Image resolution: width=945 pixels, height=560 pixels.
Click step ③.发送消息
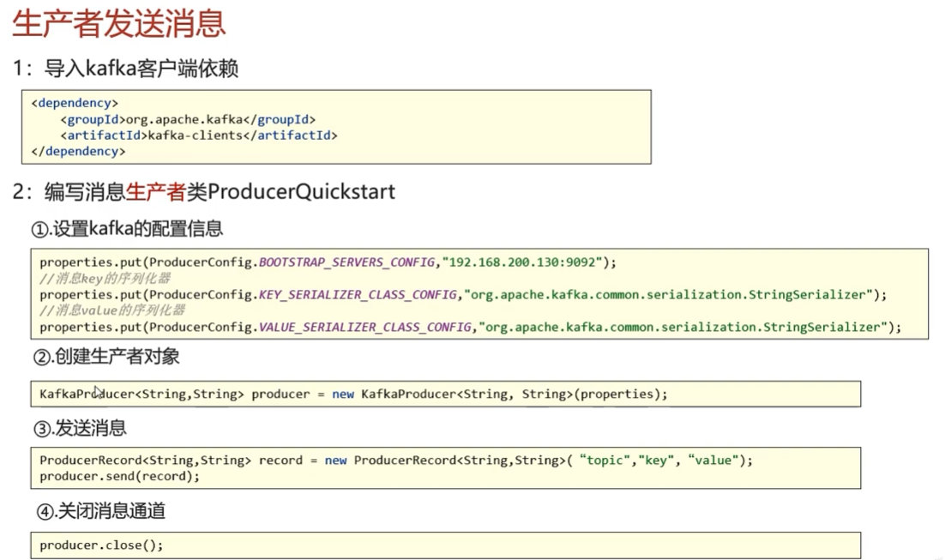tap(80, 429)
